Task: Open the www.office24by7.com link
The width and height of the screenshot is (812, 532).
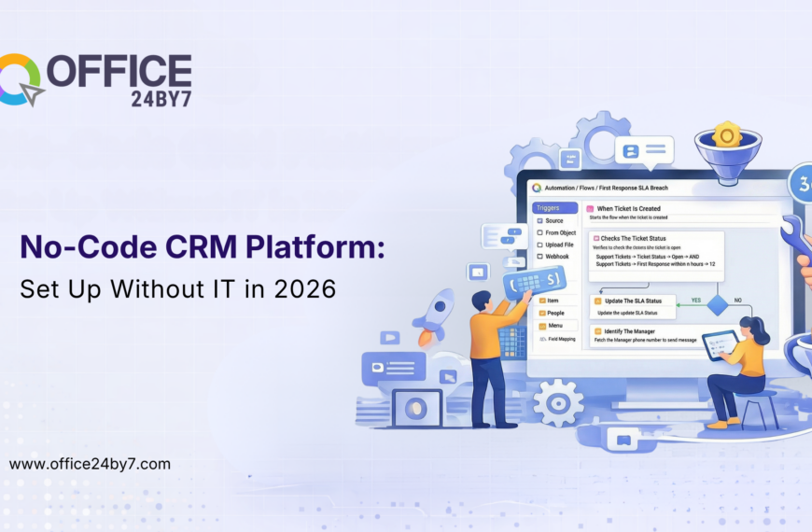Action: coord(91,464)
